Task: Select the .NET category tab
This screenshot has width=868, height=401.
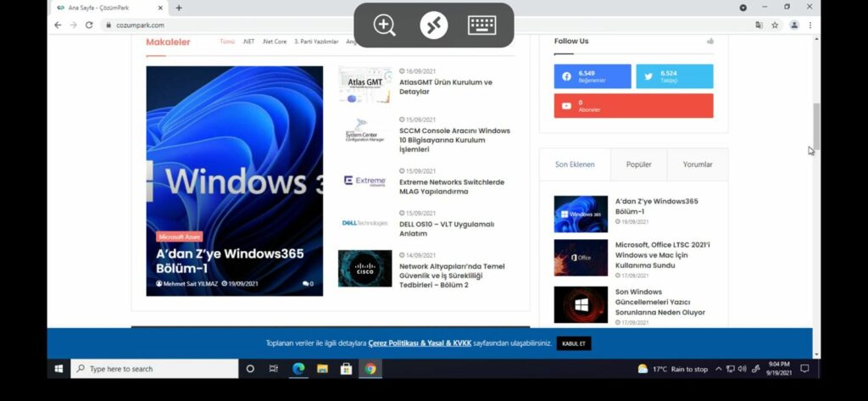Action: click(x=248, y=42)
